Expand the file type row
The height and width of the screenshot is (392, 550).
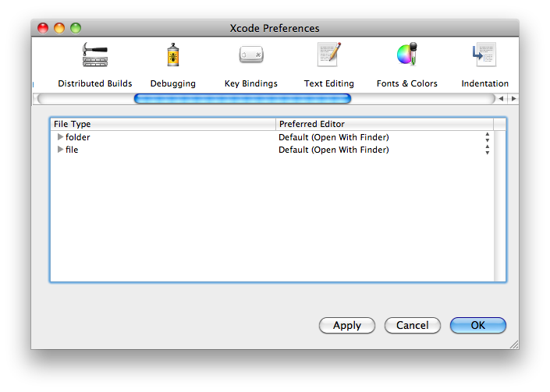pos(60,150)
